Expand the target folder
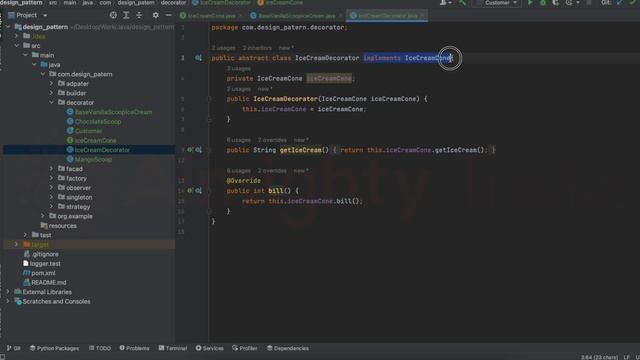 [x=16, y=244]
